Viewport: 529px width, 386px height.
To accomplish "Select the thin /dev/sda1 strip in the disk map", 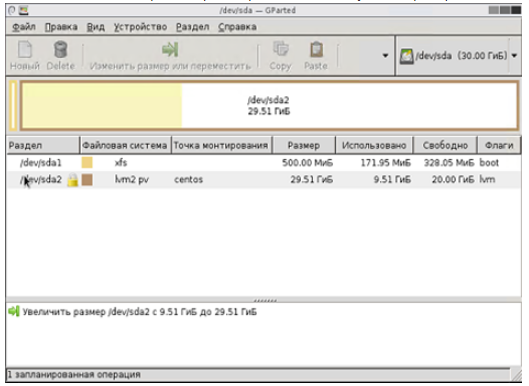I will [13, 106].
